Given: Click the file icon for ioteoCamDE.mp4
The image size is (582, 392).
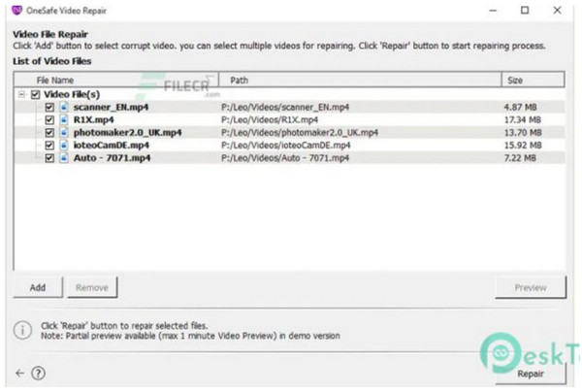Looking at the screenshot, I should (x=64, y=145).
